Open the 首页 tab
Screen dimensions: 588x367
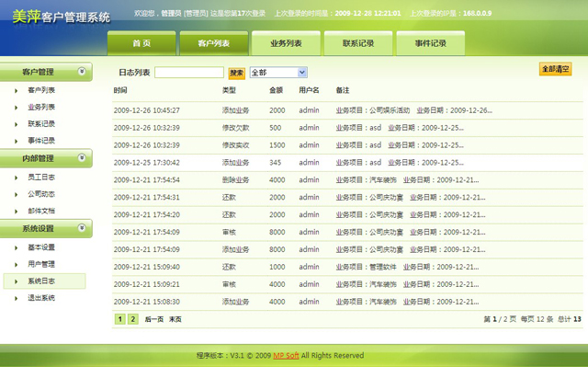(x=141, y=43)
